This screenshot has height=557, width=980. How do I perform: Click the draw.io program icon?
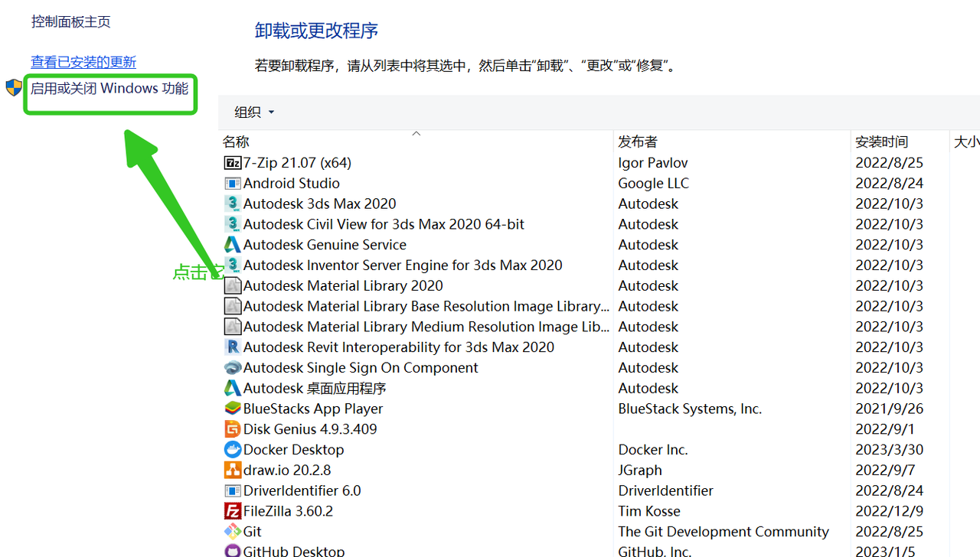click(233, 471)
